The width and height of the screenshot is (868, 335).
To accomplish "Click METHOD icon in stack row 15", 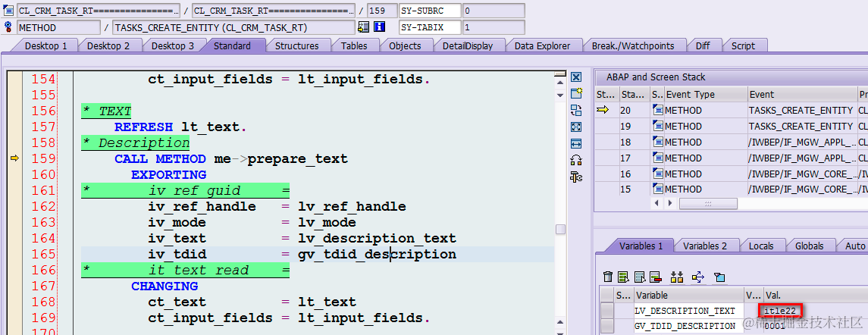I will (x=658, y=189).
